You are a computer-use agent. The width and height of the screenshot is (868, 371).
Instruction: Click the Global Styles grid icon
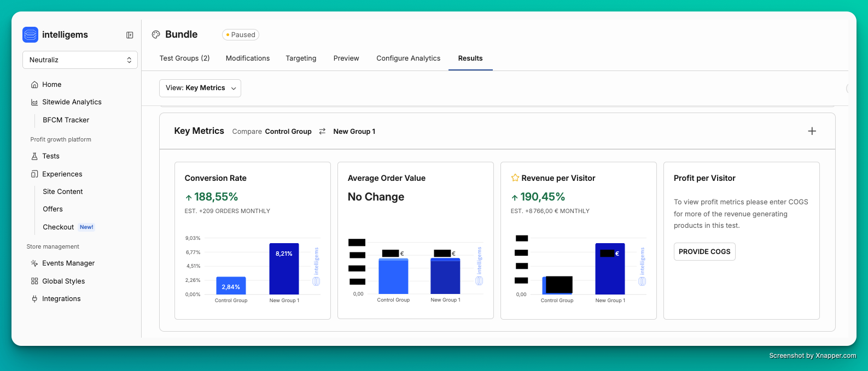[x=34, y=281]
